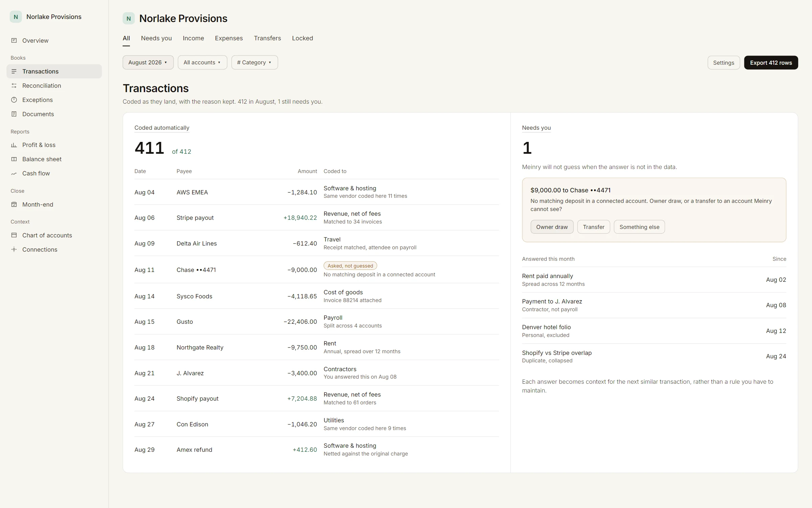
Task: Click the Balance sheet icon
Action: click(14, 159)
